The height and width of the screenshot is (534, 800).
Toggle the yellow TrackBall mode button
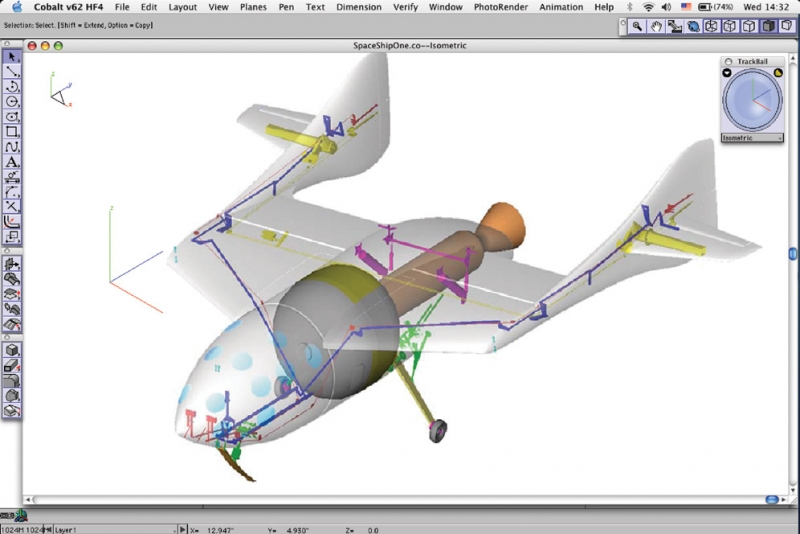point(778,73)
